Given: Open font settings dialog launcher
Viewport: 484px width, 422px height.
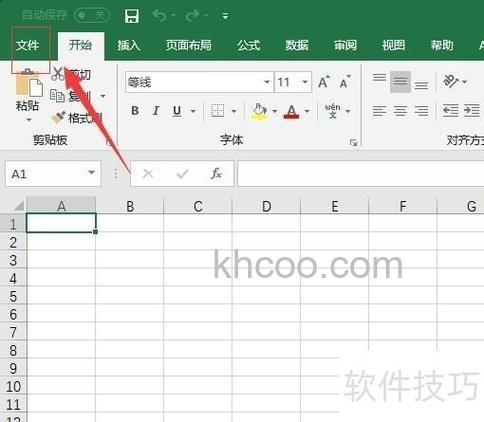Looking at the screenshot, I should pyautogui.click(x=353, y=143).
